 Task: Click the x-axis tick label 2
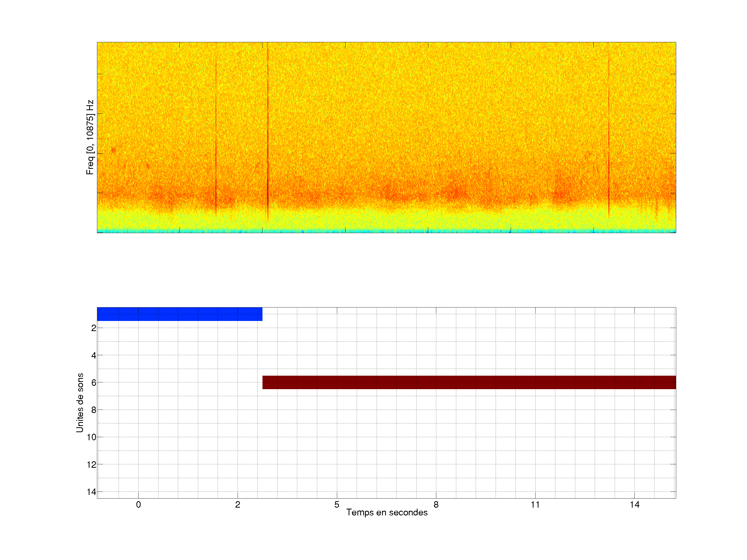(237, 505)
